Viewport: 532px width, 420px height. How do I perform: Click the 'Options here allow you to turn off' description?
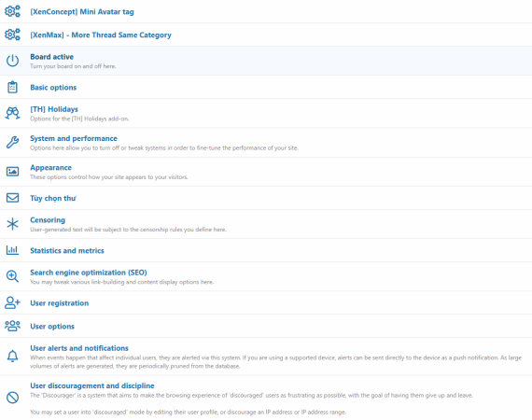164,147
